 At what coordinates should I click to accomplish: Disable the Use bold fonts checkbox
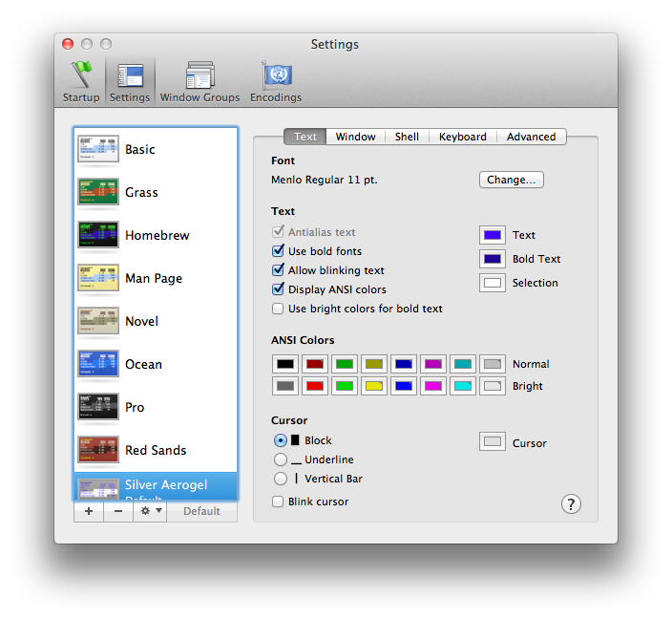[279, 251]
